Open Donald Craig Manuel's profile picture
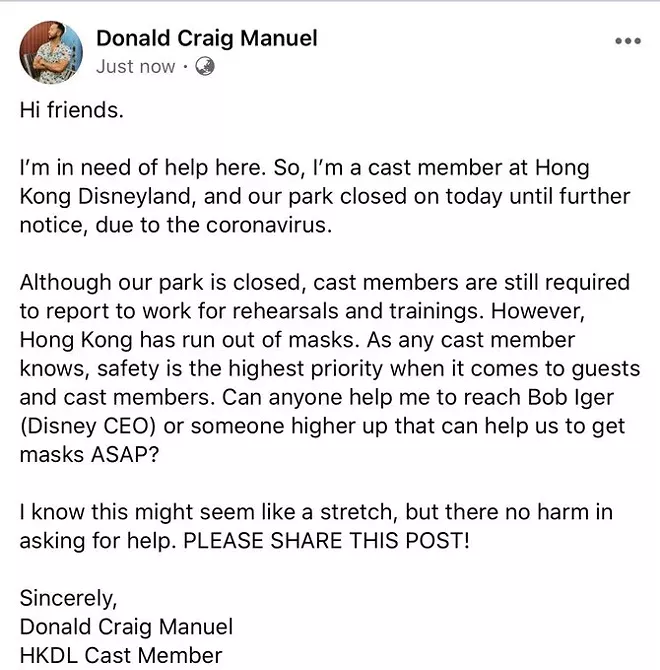This screenshot has width=660, height=670. click(x=51, y=52)
